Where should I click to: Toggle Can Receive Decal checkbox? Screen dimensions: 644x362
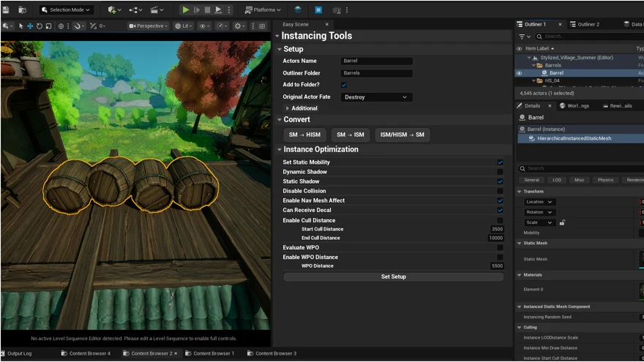click(500, 210)
